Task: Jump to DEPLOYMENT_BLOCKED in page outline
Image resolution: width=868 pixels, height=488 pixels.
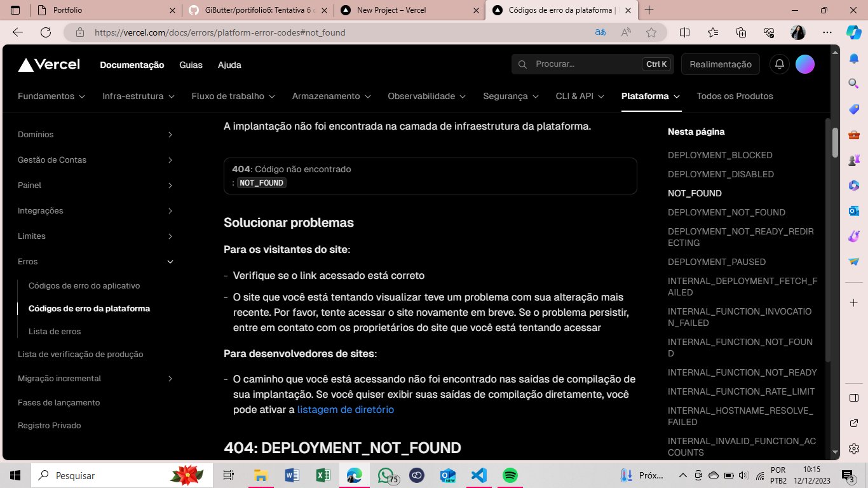Action: tap(720, 155)
